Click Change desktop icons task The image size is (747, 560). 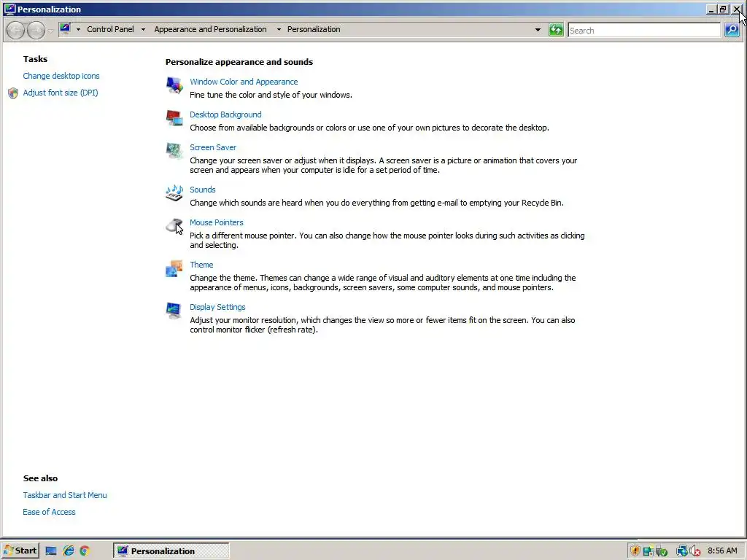[x=61, y=76]
